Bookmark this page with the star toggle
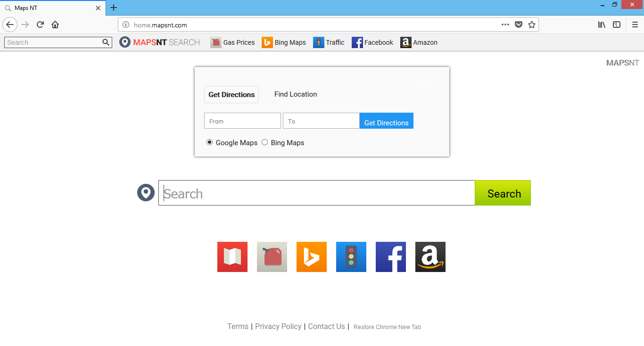This screenshot has height=346, width=644. 532,25
